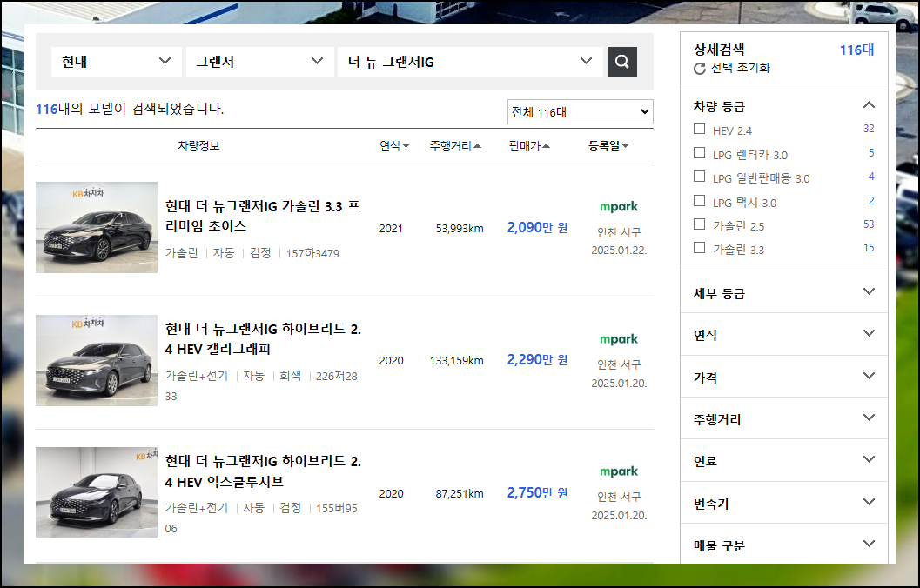Expand the 세부 등급 section
This screenshot has height=588, width=920.
(x=784, y=292)
